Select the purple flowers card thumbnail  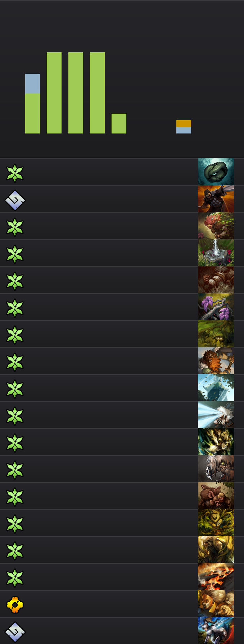[216, 307]
